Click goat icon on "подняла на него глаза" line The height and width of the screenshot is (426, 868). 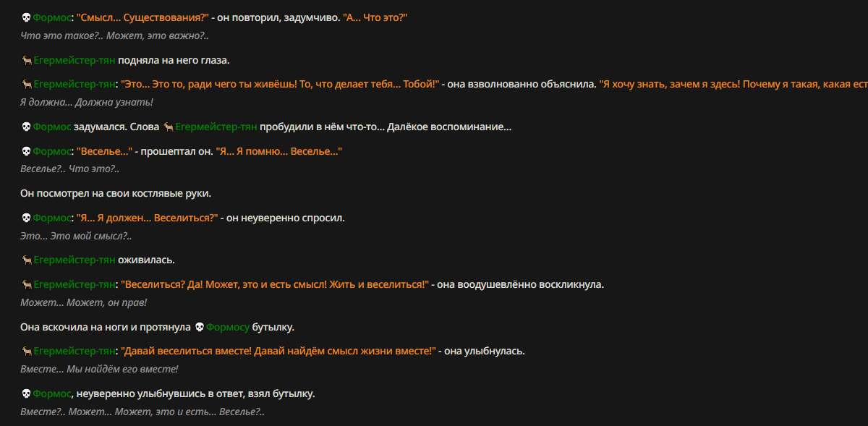pos(26,61)
